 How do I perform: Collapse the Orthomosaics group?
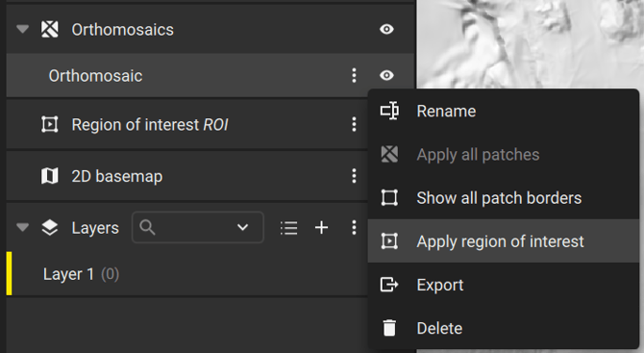click(23, 29)
